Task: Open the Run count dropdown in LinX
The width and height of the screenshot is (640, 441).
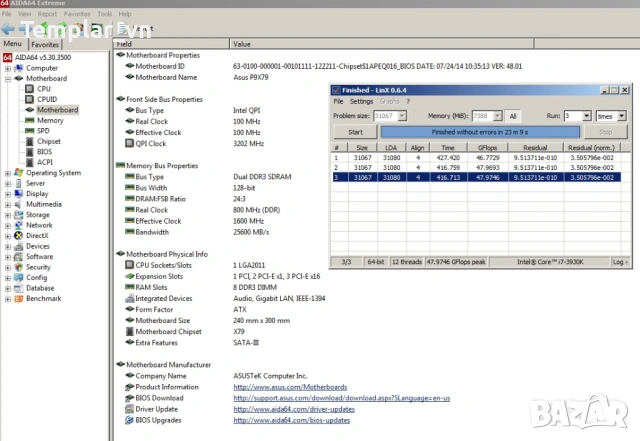Action: 587,116
